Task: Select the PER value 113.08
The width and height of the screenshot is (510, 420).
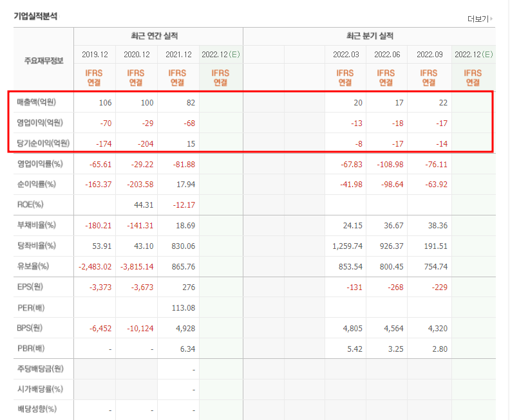Action: coord(184,308)
